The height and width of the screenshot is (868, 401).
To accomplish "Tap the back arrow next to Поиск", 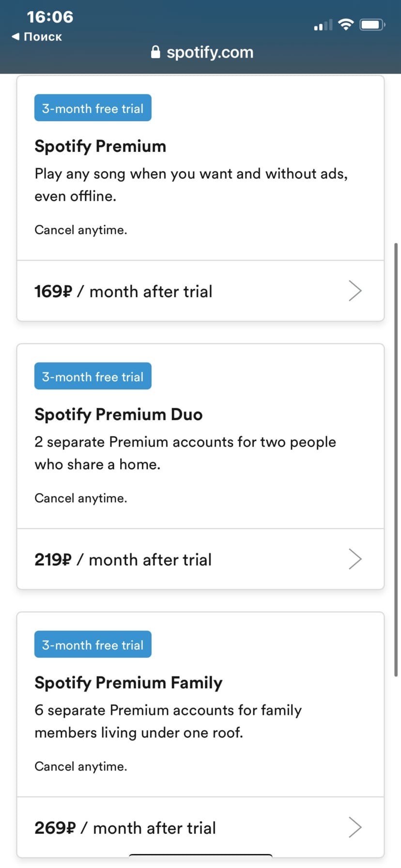I will click(x=16, y=36).
